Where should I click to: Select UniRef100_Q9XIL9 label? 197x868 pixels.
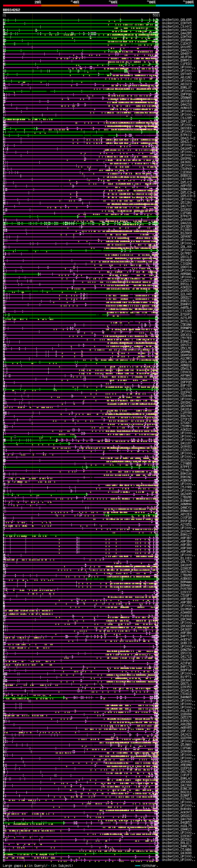click(177, 257)
